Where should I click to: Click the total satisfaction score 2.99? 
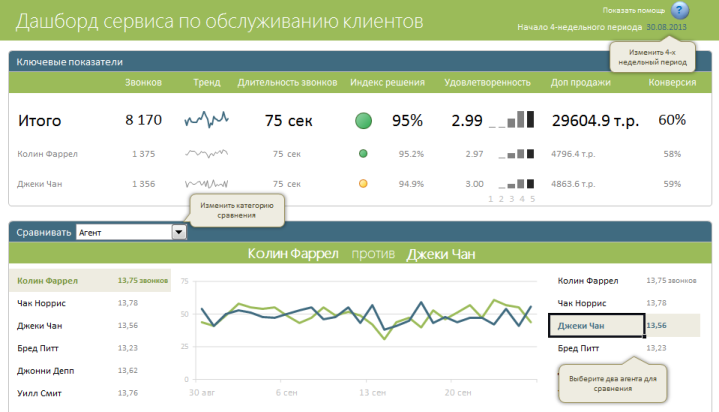467,121
